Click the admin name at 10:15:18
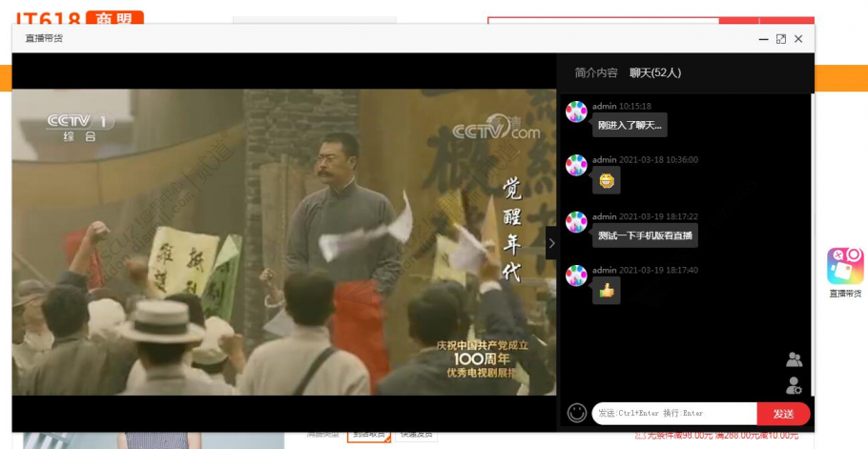The width and height of the screenshot is (868, 449). [x=605, y=106]
